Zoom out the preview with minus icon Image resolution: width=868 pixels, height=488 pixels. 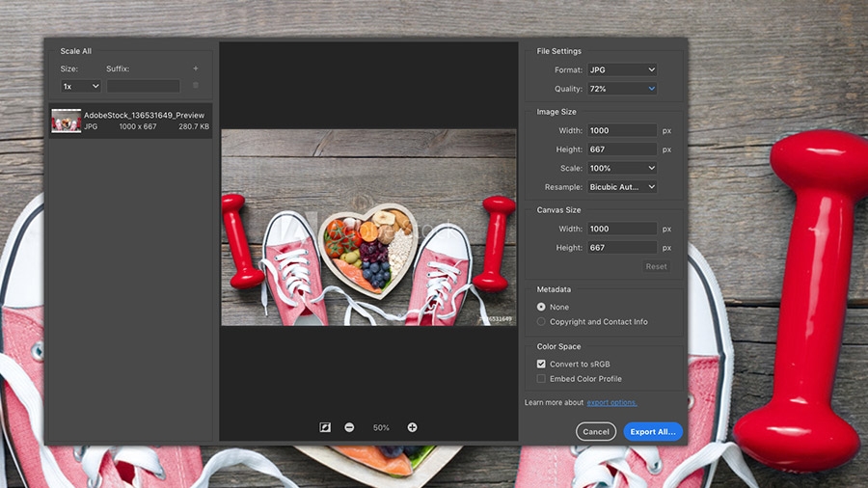[349, 427]
